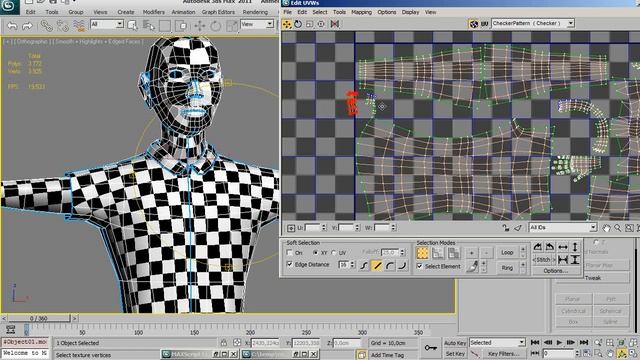640x360 pixels.
Task: Open the Graph Editors menu
Action: pyautogui.click(x=218, y=12)
